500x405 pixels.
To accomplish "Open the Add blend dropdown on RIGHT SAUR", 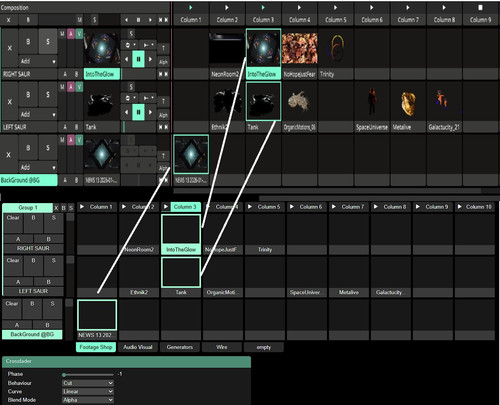I will pyautogui.click(x=38, y=61).
